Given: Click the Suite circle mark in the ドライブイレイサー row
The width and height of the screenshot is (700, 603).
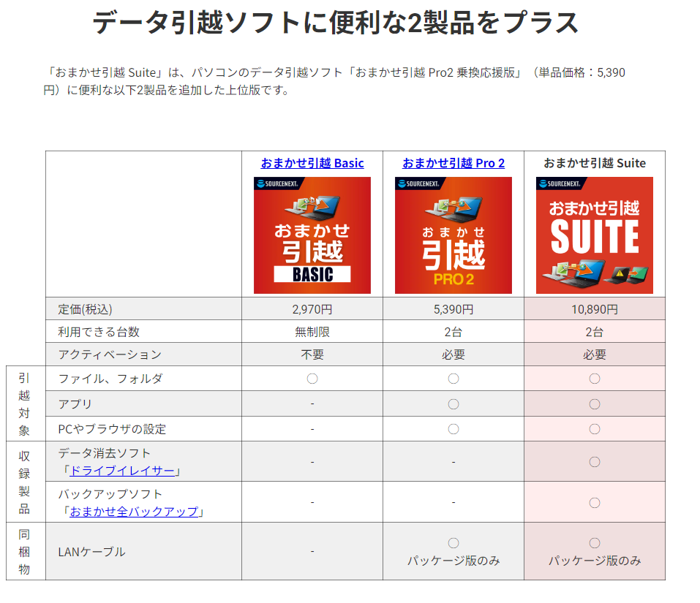Looking at the screenshot, I should pyautogui.click(x=595, y=461).
